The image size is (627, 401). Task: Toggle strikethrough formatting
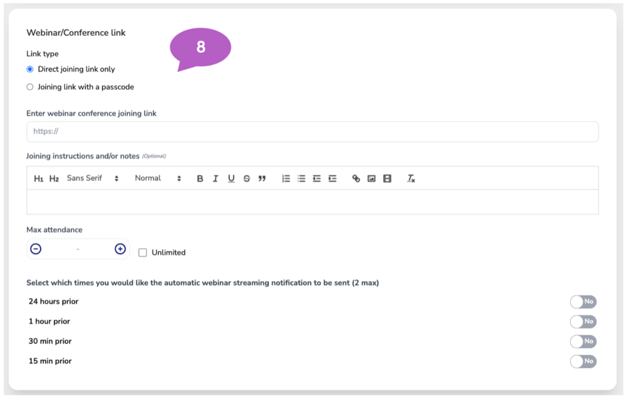coord(247,178)
